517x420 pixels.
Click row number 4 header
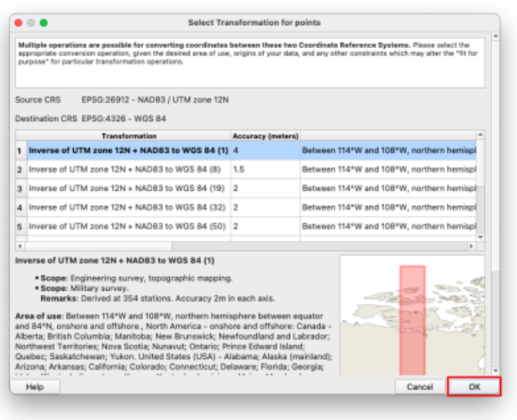tap(21, 207)
